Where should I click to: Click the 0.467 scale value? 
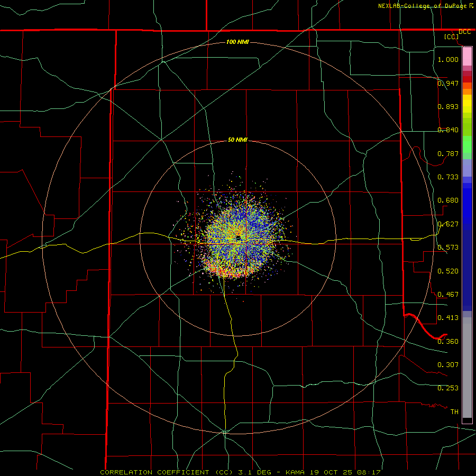click(x=448, y=294)
